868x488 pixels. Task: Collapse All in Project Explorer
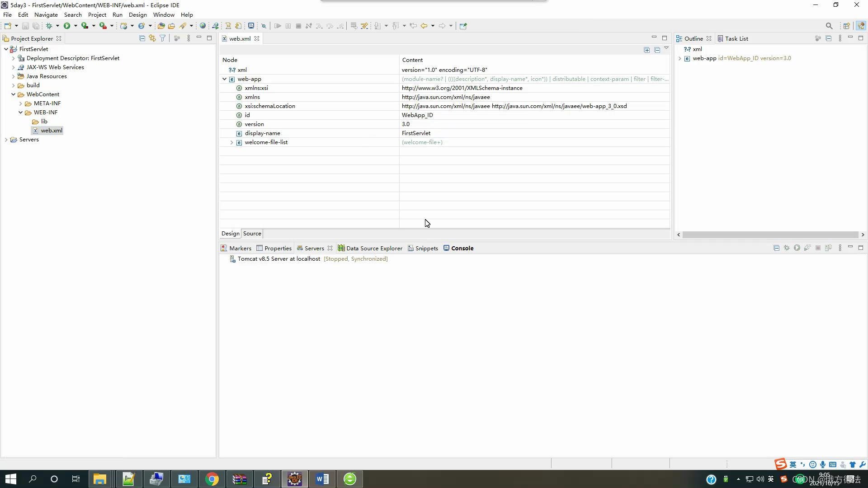click(142, 38)
